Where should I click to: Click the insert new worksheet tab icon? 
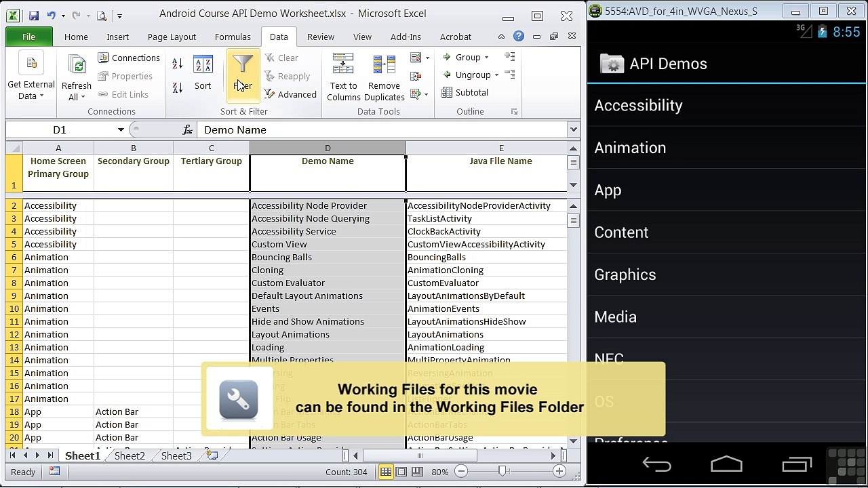[x=213, y=455]
